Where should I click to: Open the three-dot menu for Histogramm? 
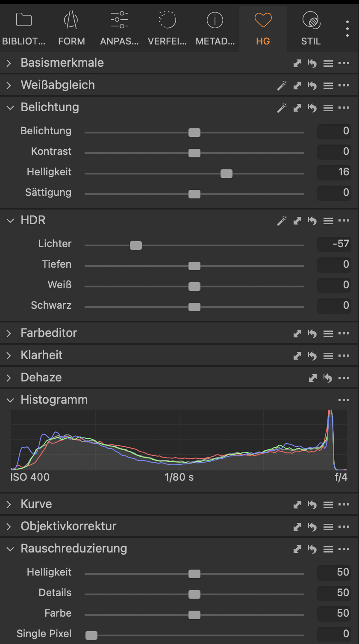click(344, 400)
